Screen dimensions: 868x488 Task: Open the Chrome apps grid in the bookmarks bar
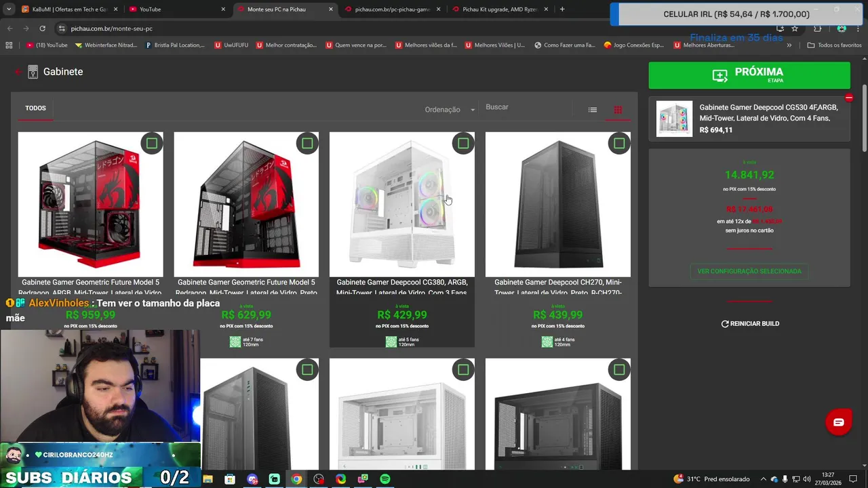9,45
